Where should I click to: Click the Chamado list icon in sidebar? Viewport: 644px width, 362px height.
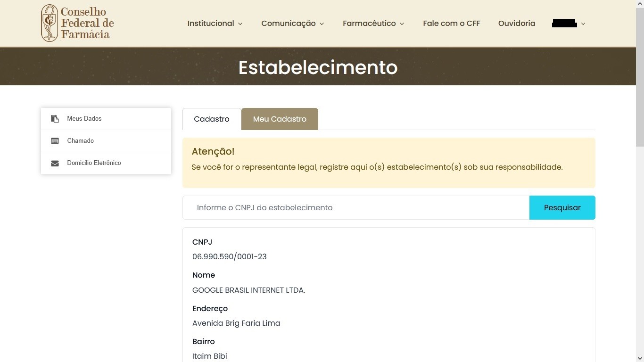[55, 141]
